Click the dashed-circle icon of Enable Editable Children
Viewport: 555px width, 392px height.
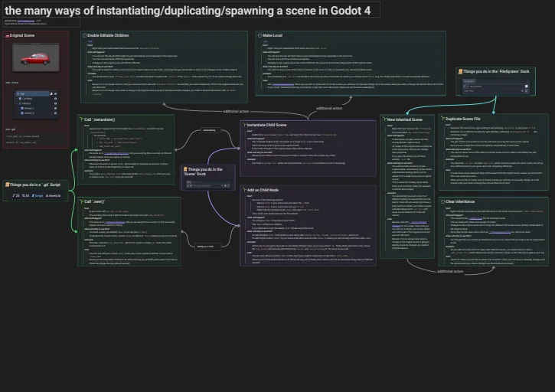tap(85, 35)
